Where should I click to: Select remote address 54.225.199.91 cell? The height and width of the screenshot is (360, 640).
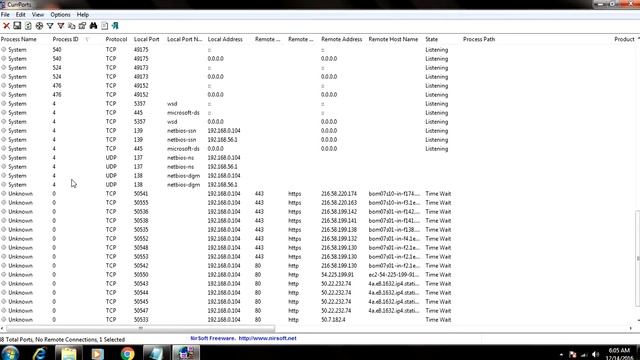pyautogui.click(x=337, y=274)
